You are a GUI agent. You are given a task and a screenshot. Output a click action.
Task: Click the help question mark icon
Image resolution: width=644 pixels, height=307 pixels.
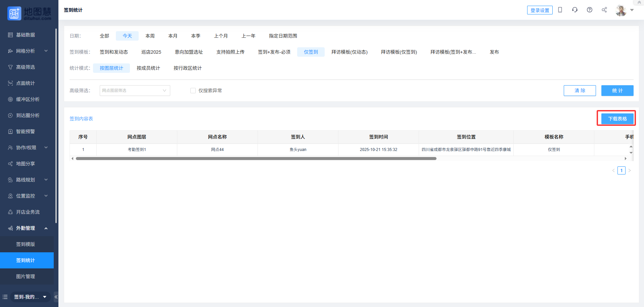(589, 10)
